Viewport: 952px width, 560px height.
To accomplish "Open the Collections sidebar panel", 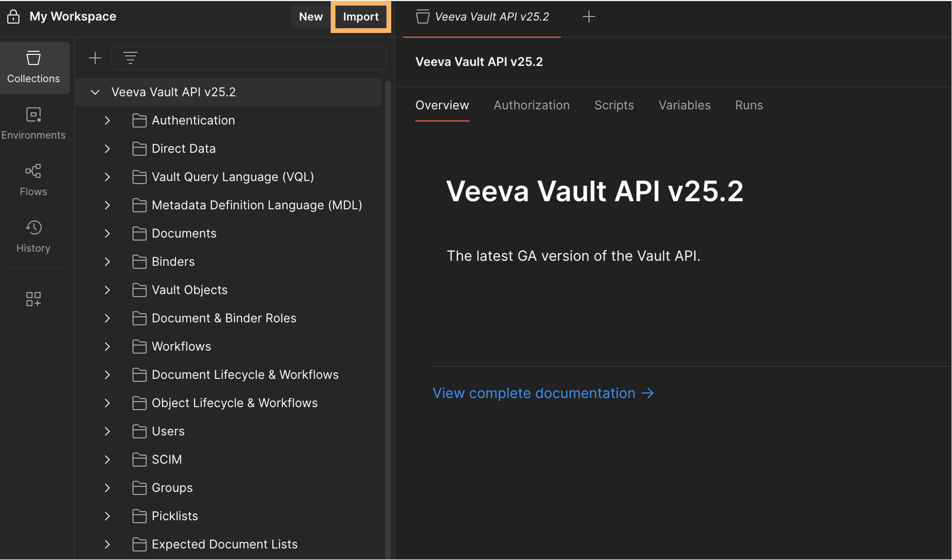I will click(x=33, y=67).
